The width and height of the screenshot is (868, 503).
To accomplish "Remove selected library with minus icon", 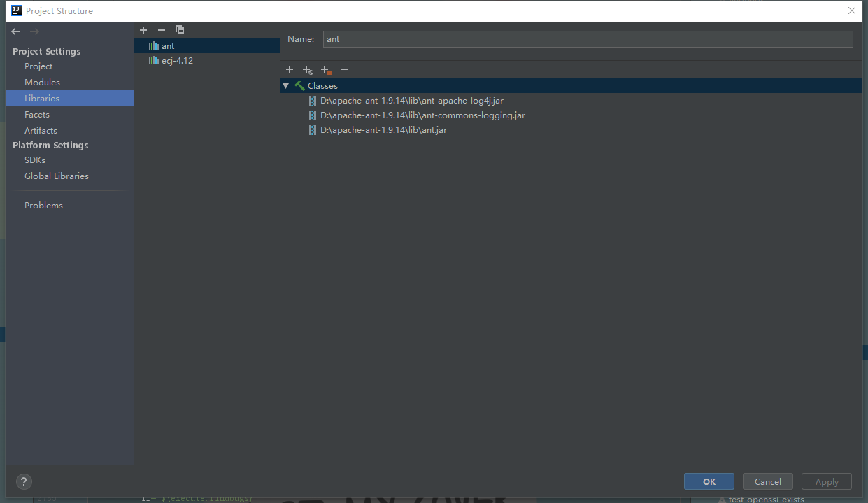I will (x=162, y=30).
